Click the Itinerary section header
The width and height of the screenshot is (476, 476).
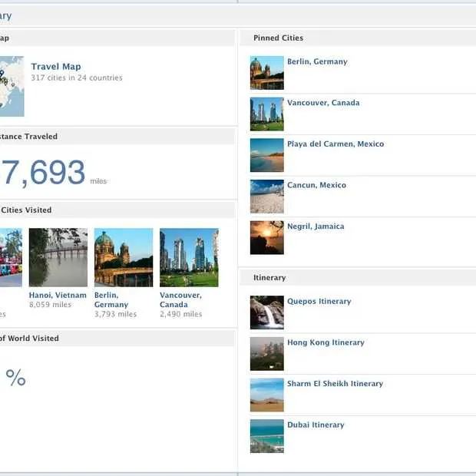coord(358,278)
